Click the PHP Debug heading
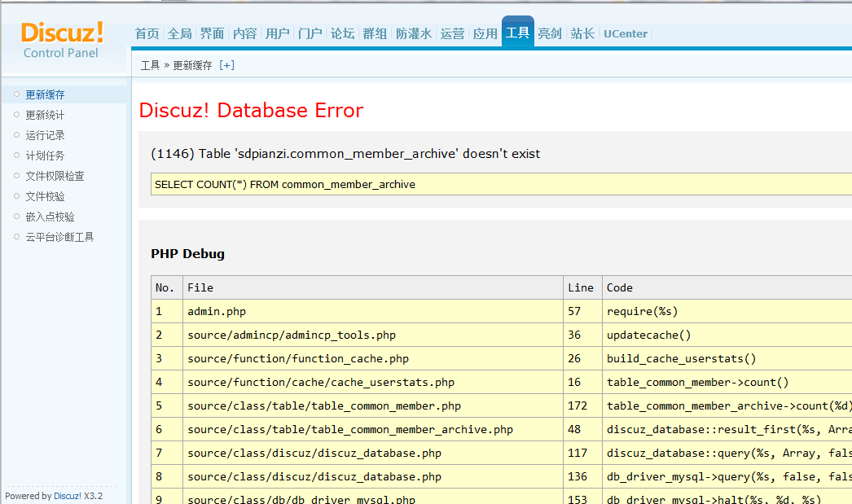 point(187,254)
